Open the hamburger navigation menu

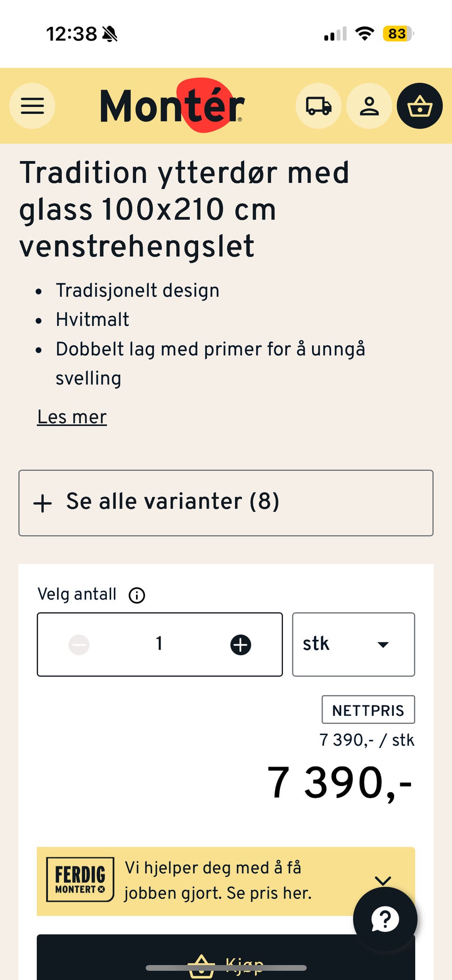pos(32,106)
